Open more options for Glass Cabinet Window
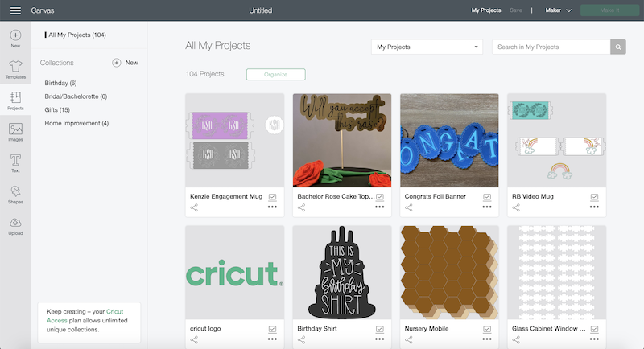This screenshot has width=644, height=349. coord(594,339)
